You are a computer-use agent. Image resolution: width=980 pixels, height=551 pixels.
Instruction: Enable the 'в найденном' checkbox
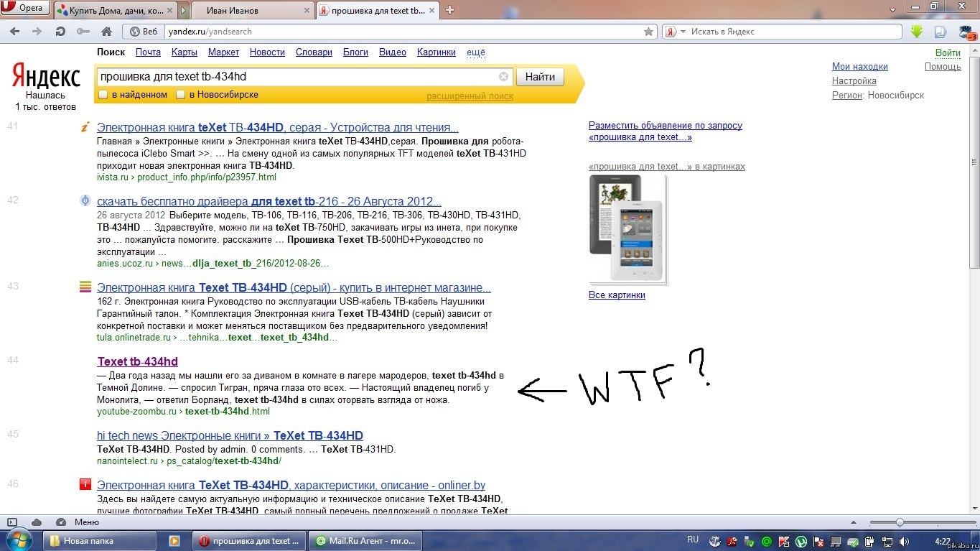[103, 95]
